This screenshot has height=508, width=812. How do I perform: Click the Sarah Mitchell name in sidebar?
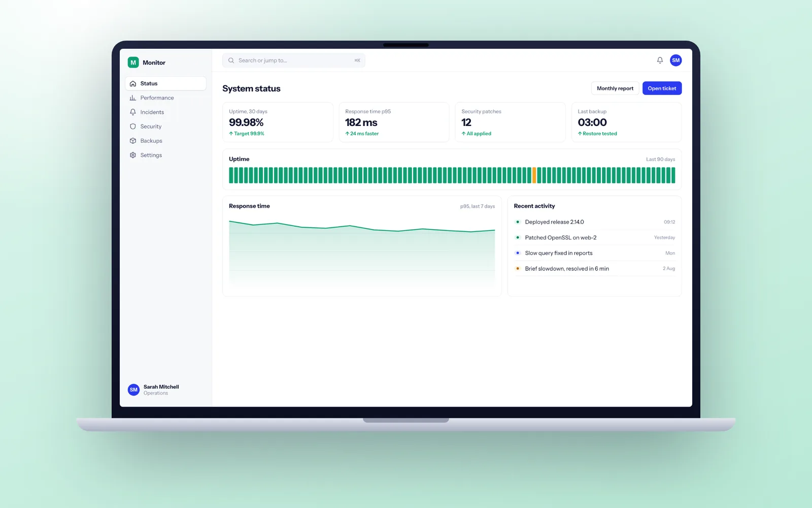(161, 387)
